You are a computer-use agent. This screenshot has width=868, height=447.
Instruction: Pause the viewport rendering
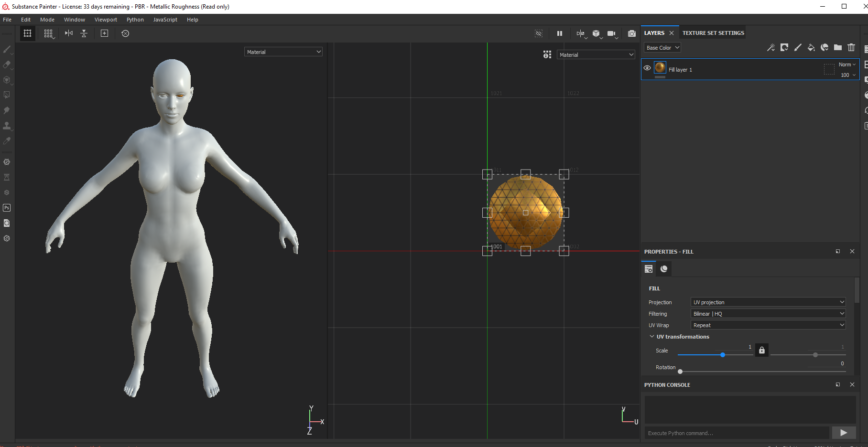560,33
